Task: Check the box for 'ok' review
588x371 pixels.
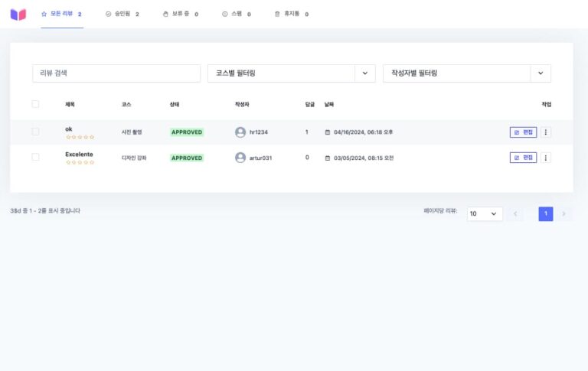Action: click(x=35, y=132)
